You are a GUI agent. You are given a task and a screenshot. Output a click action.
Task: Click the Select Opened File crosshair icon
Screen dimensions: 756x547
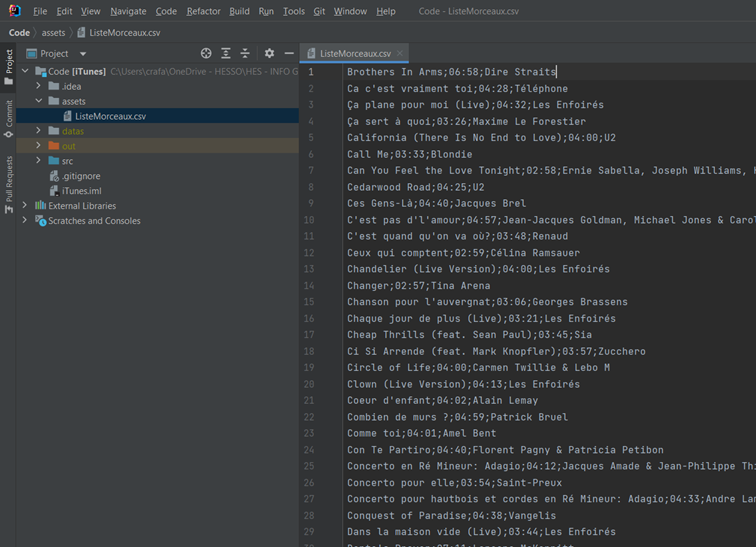206,53
